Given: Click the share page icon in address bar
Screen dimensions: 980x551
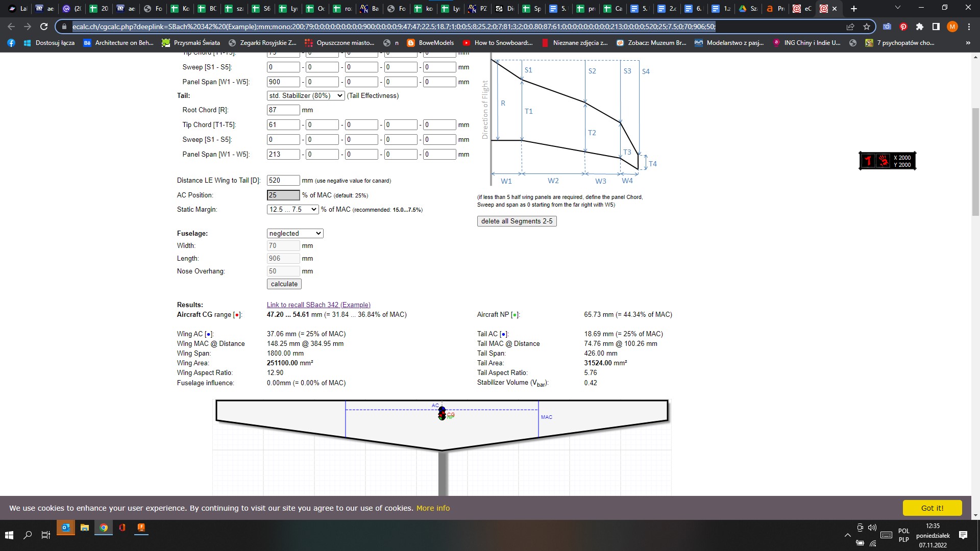Looking at the screenshot, I should (x=850, y=27).
